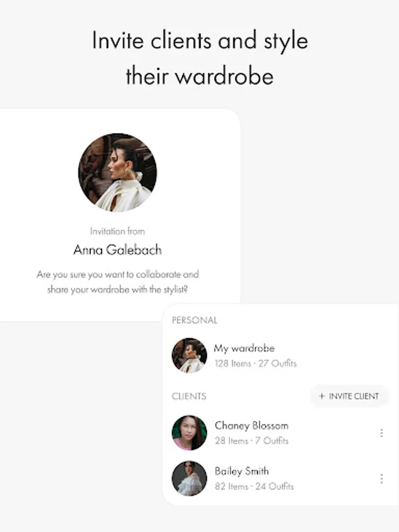Open client Chaney Blossom's wardrobe by name
Image resolution: width=399 pixels, height=532 pixels.
tap(251, 426)
